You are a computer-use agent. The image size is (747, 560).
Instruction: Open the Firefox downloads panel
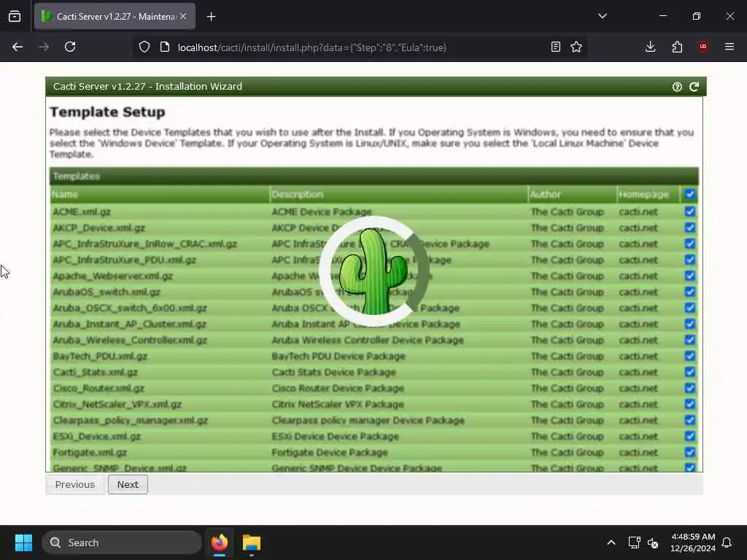[x=650, y=47]
